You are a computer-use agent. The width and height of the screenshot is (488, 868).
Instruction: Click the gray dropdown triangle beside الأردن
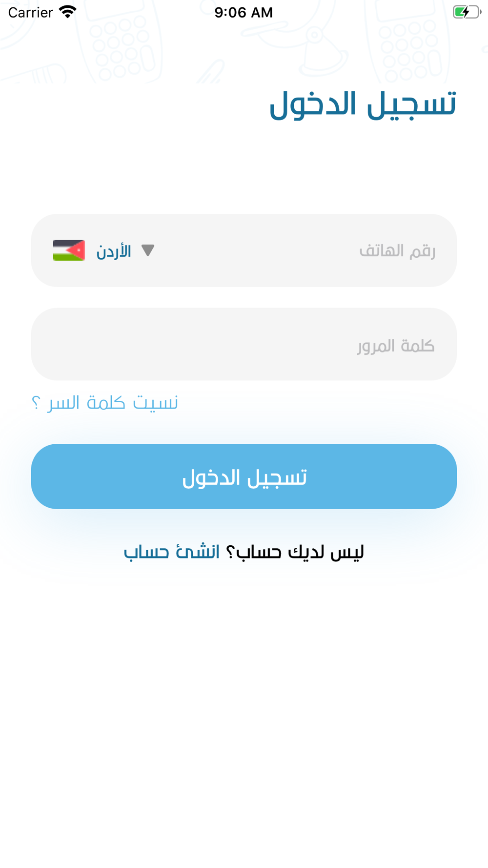click(148, 250)
